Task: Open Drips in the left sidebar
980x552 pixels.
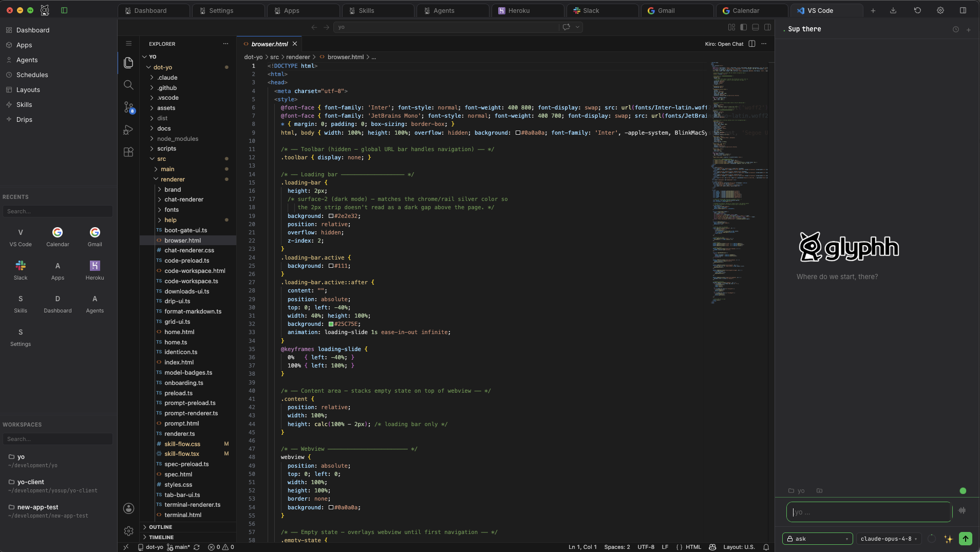Action: [24, 119]
